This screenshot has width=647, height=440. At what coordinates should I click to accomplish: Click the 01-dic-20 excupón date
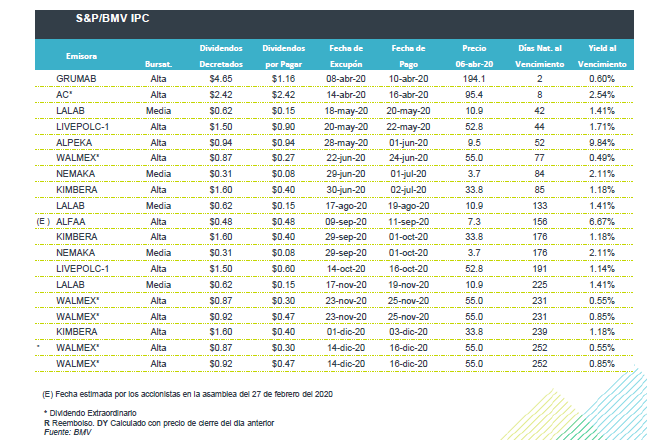[x=346, y=332]
